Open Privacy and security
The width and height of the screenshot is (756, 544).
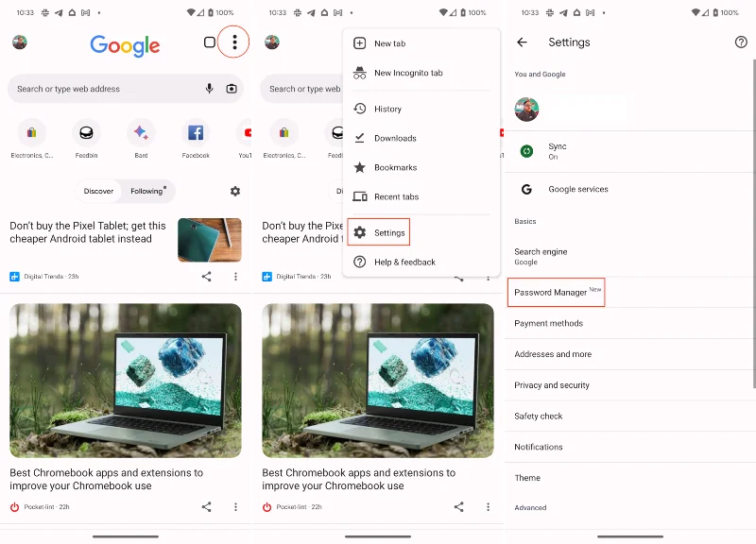click(629, 385)
